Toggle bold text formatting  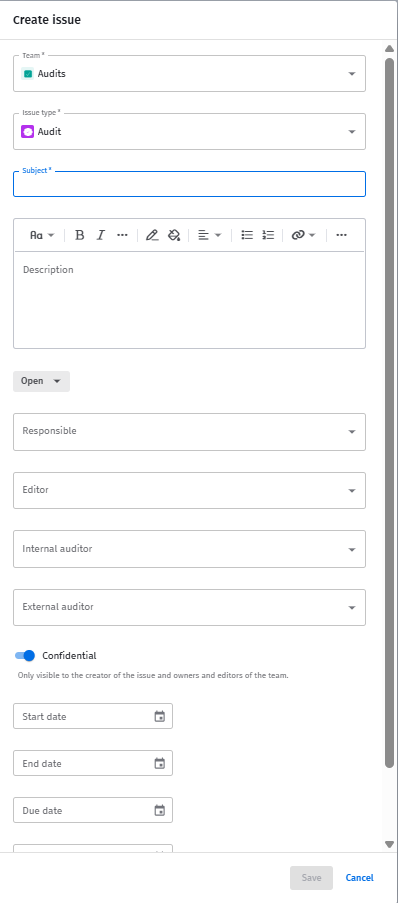(x=80, y=235)
